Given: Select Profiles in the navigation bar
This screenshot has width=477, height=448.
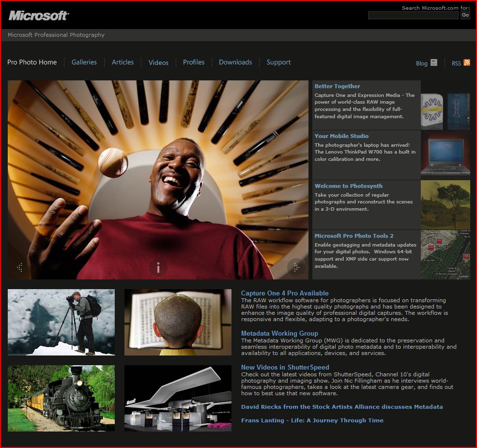Looking at the screenshot, I should [x=194, y=62].
